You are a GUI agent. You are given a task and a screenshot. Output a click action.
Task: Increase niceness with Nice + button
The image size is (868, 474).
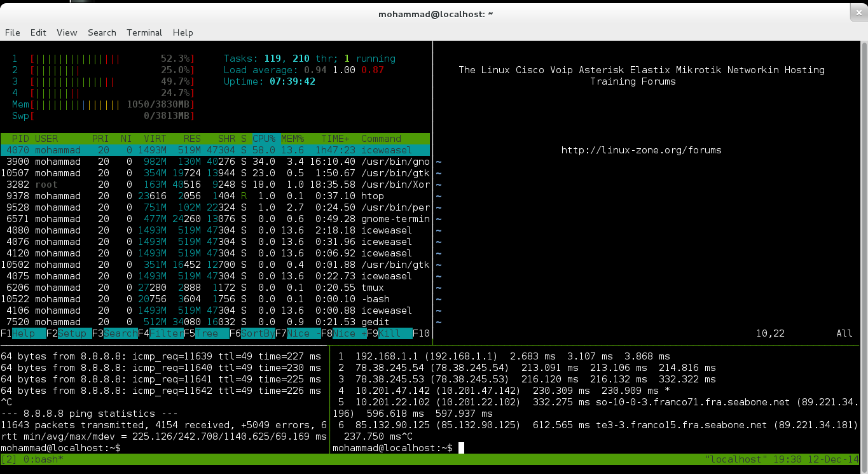pyautogui.click(x=349, y=333)
